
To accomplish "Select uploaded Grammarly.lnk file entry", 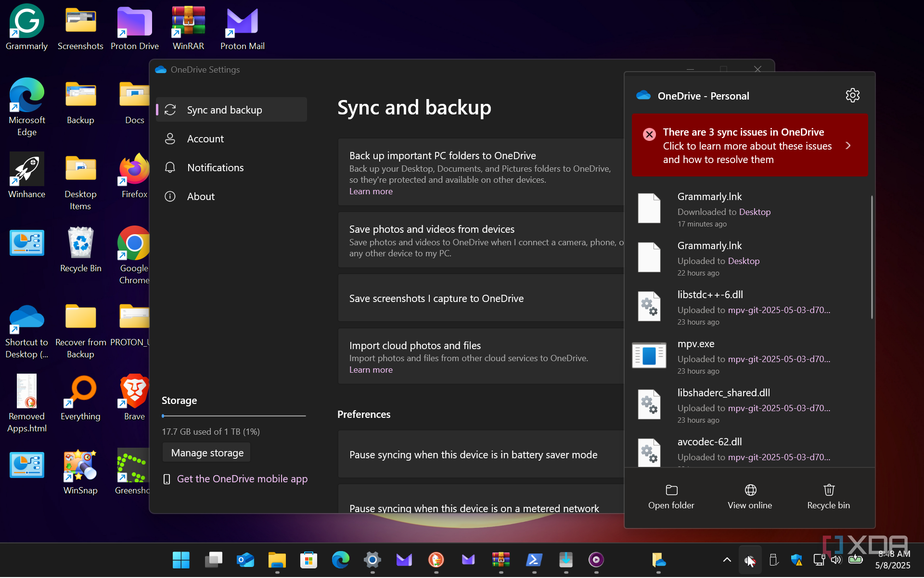I will click(749, 258).
